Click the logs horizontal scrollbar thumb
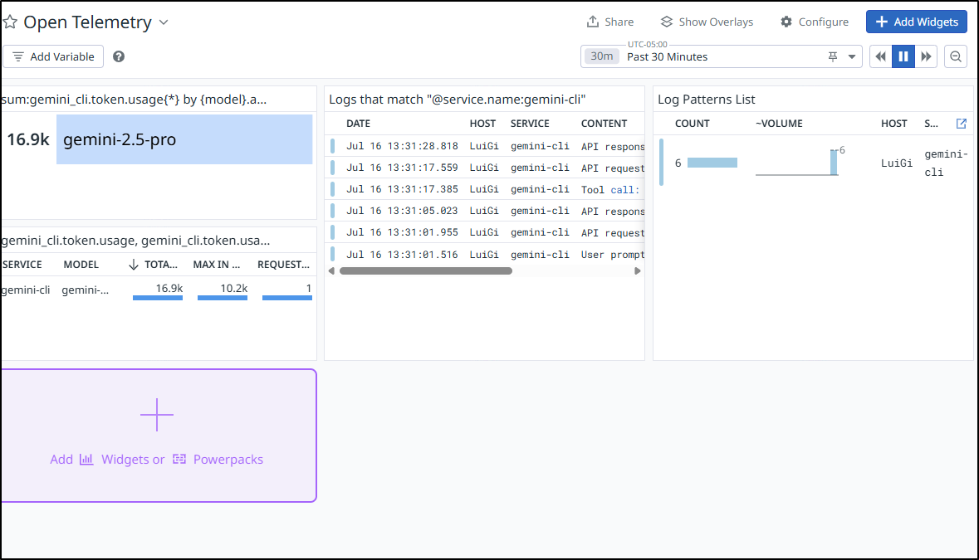Image resolution: width=979 pixels, height=560 pixels. (426, 270)
